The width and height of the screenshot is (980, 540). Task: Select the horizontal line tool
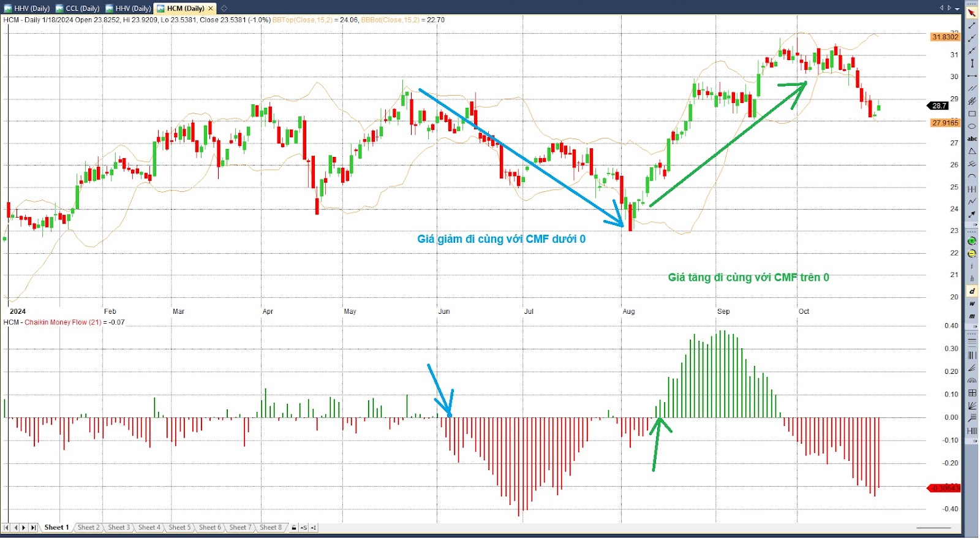[972, 75]
